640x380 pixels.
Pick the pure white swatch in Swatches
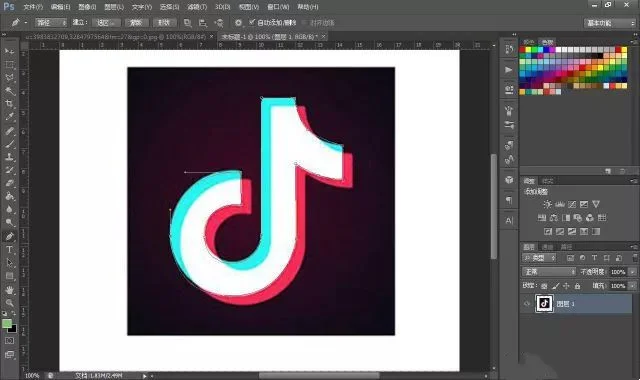point(558,50)
